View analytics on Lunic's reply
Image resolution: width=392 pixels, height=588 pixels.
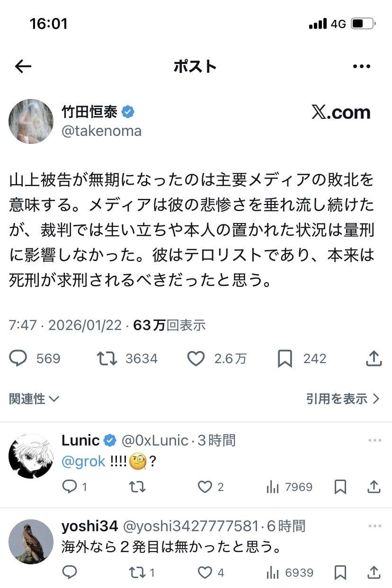(x=273, y=487)
